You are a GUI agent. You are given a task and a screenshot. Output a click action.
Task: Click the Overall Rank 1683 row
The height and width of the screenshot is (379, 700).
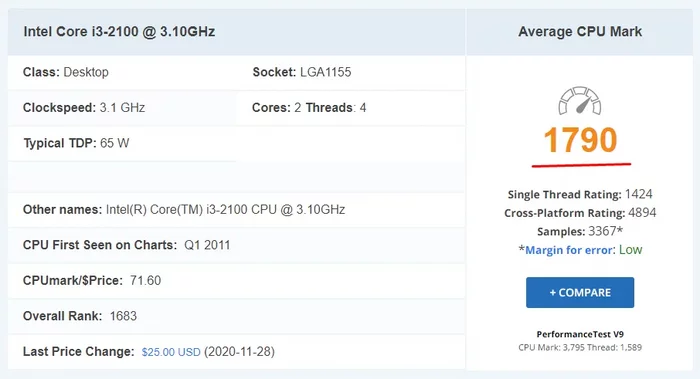click(x=237, y=316)
